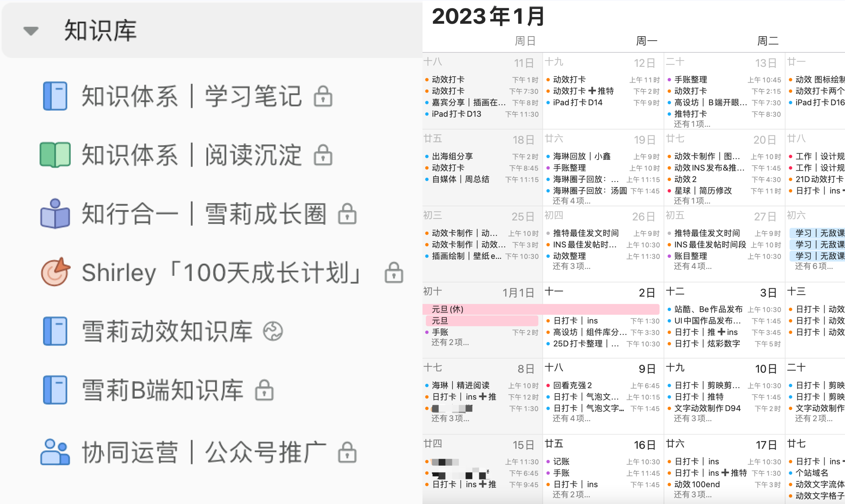Open the 出海组分享 event on 18日
This screenshot has height=504, width=845.
pyautogui.click(x=482, y=157)
